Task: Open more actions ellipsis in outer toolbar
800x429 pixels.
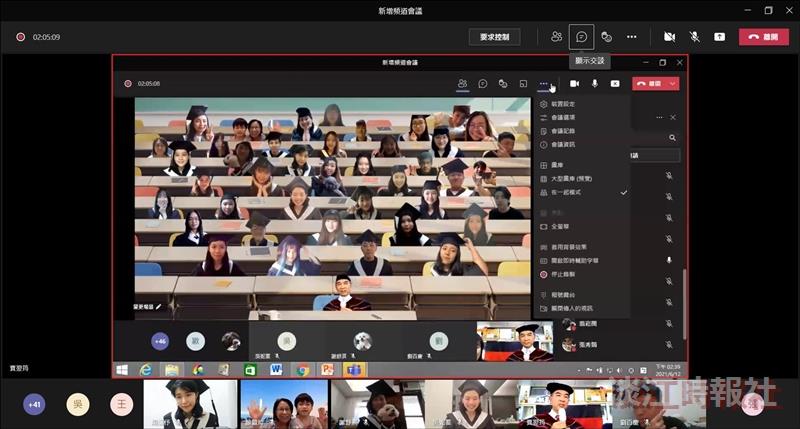Action: (631, 37)
